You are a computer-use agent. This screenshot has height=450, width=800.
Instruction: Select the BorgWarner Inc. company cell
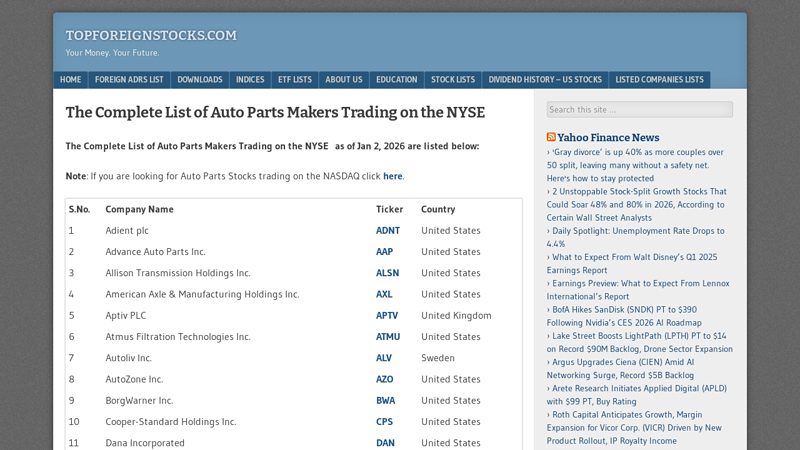[x=139, y=401]
